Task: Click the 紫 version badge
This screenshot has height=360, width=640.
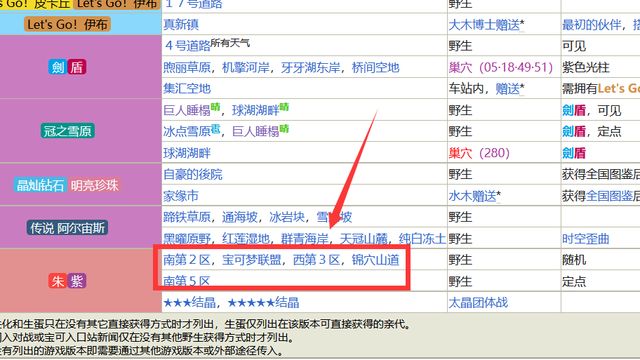Action: (x=76, y=281)
